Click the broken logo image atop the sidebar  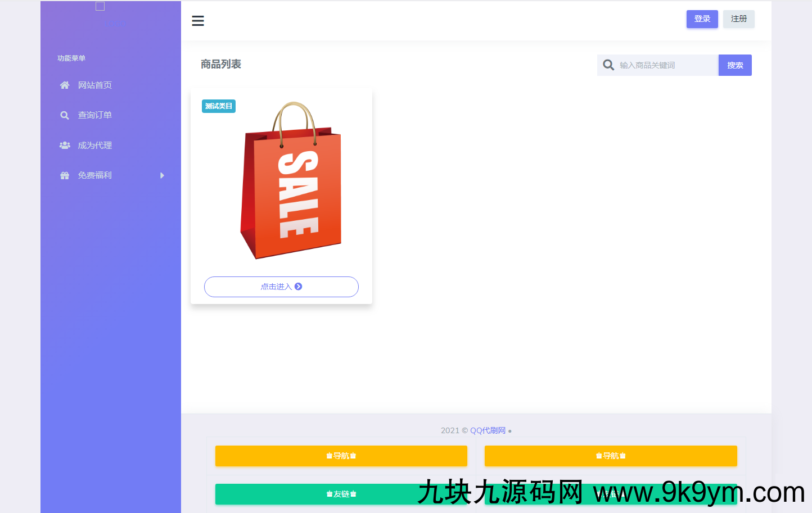click(x=100, y=7)
